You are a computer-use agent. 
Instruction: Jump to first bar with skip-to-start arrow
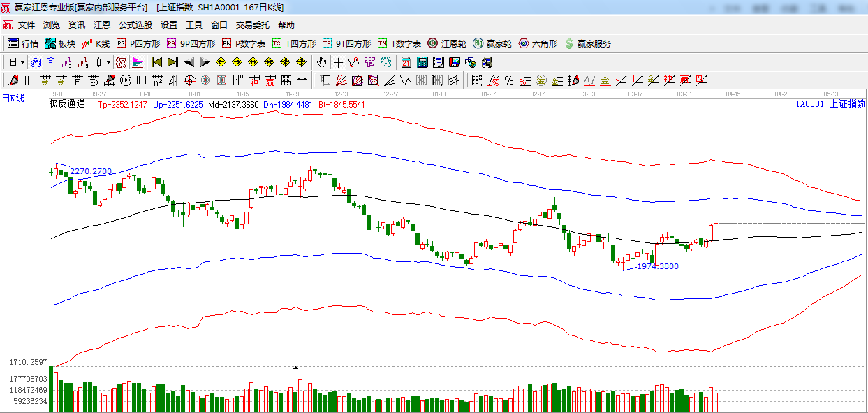pyautogui.click(x=156, y=62)
